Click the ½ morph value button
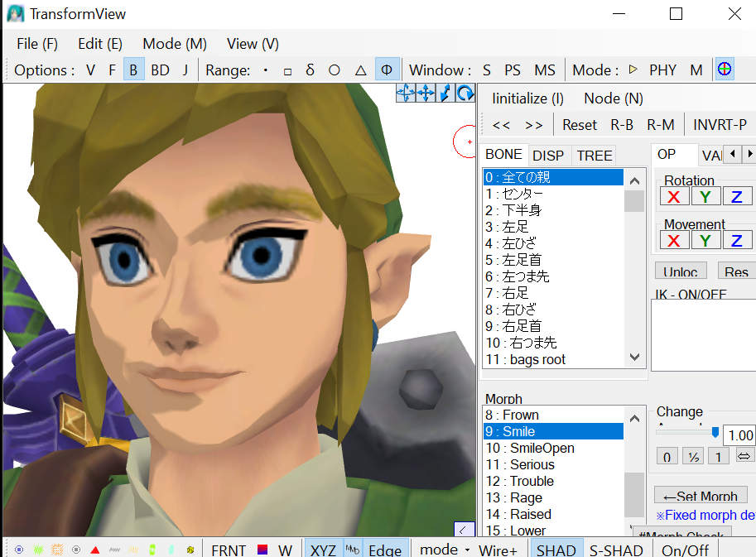756x557 pixels. [x=693, y=456]
